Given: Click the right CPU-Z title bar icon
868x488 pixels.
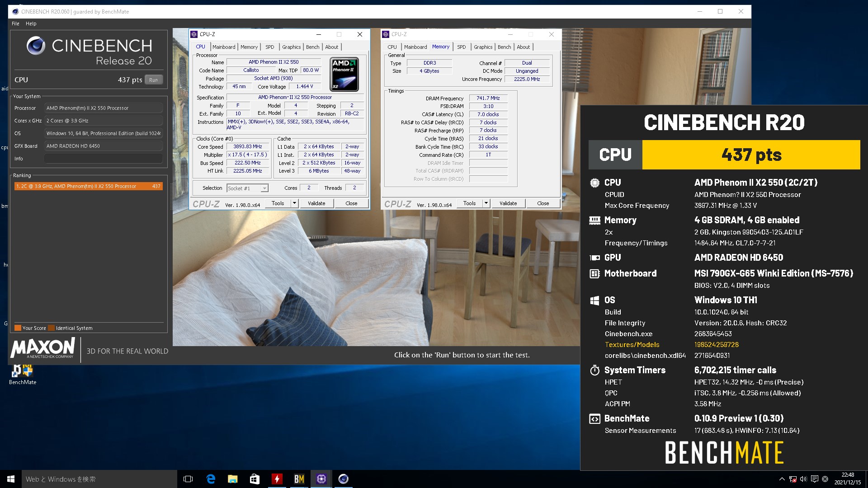Looking at the screenshot, I should click(386, 34).
